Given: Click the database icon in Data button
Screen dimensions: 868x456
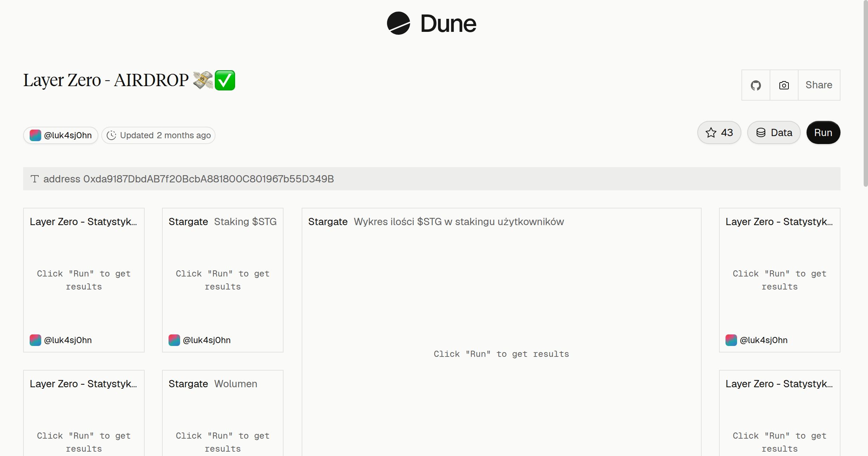Looking at the screenshot, I should click(761, 132).
